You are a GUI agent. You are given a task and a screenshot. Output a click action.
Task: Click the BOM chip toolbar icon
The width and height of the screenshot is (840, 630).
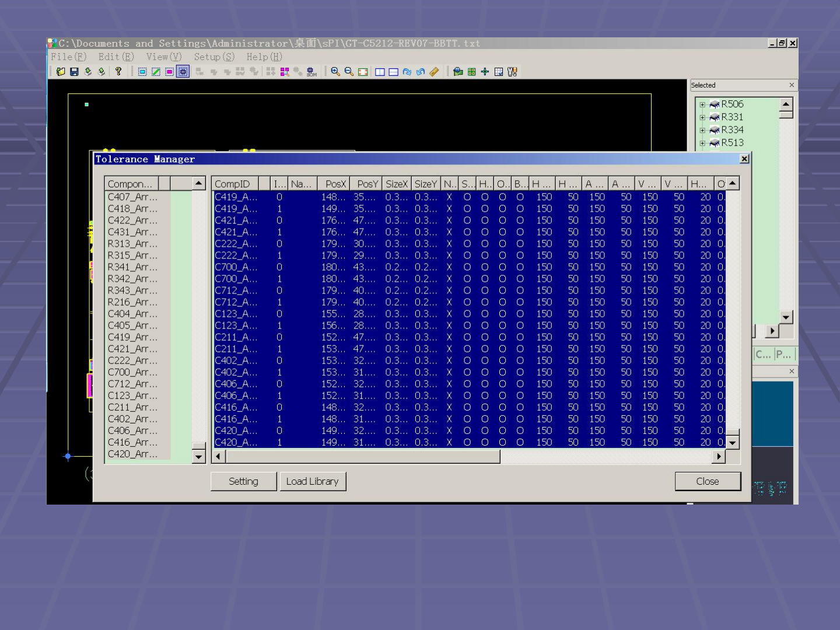(x=311, y=72)
